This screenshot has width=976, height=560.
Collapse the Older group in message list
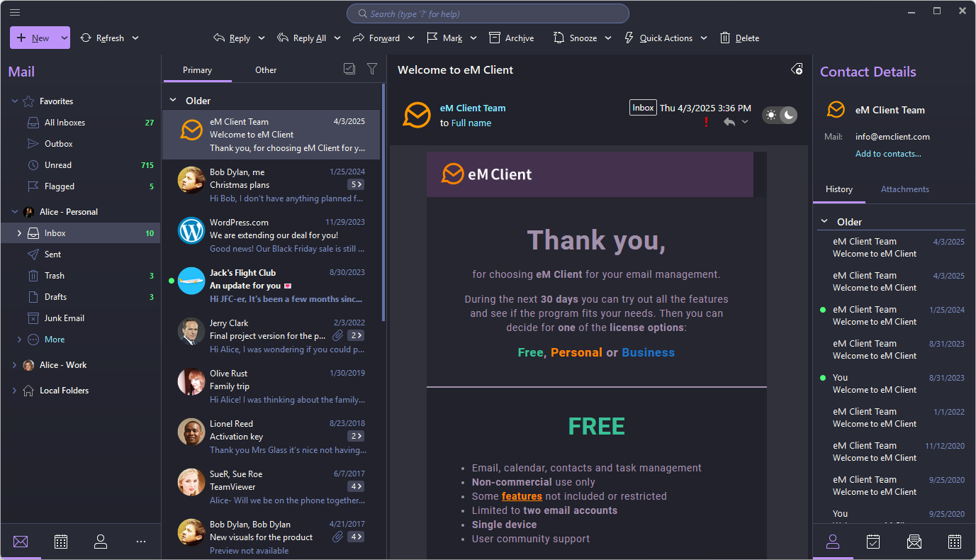point(173,101)
